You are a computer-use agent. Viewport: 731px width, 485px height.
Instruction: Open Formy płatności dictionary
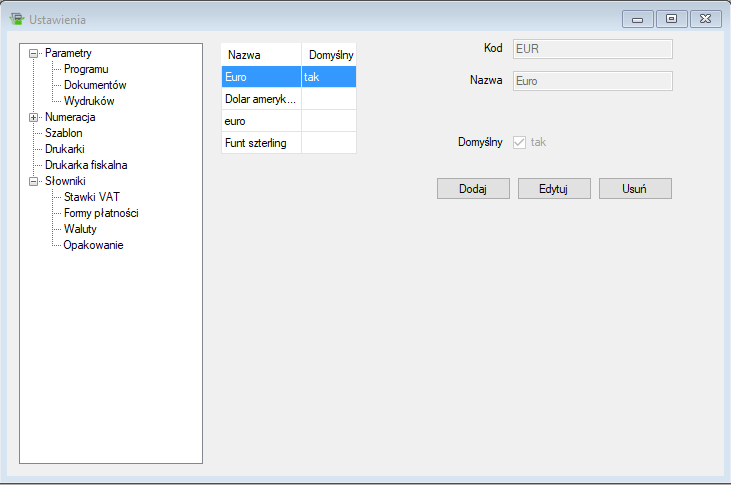[x=100, y=213]
